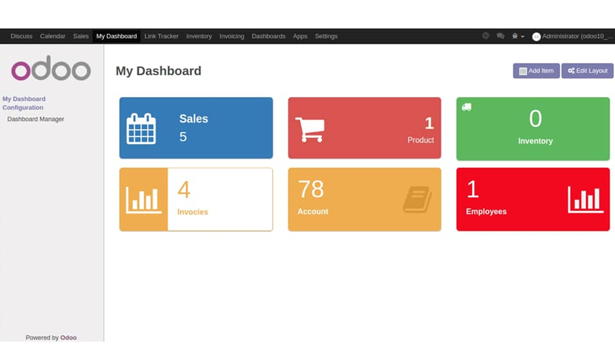Open the Inventory menu in top bar
Viewport: 615px width, 364px height.
199,36
